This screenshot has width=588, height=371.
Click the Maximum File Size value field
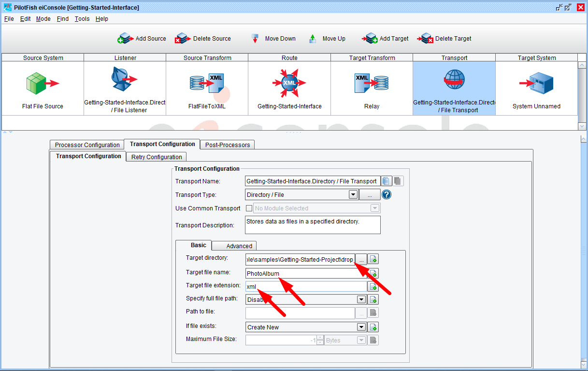[281, 340]
